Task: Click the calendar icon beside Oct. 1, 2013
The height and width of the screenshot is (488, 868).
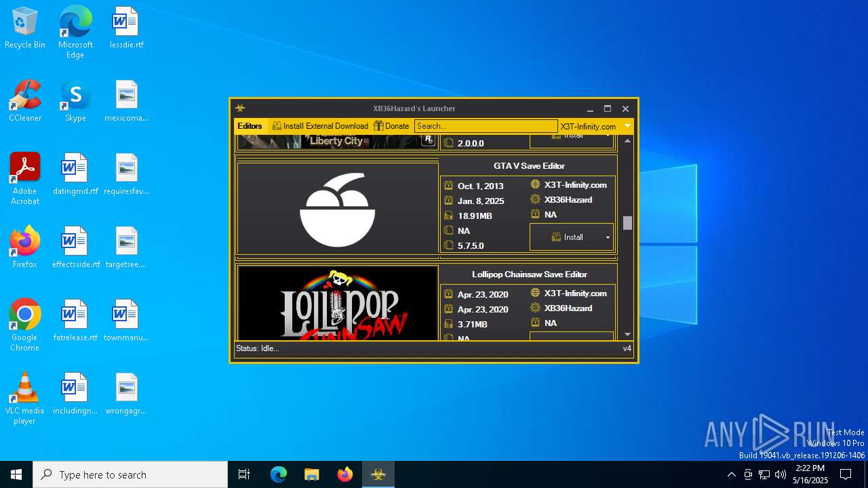Action: click(448, 186)
